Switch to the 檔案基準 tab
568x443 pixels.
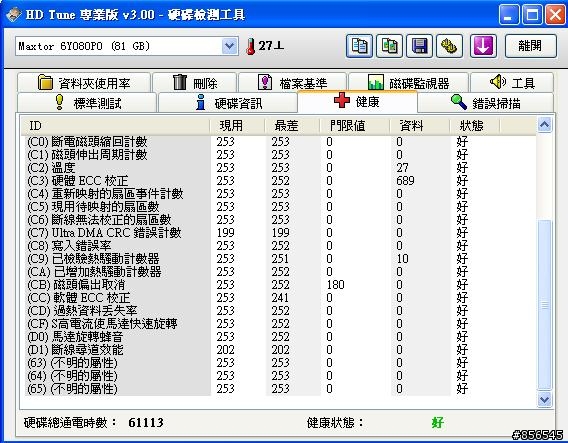(x=292, y=83)
